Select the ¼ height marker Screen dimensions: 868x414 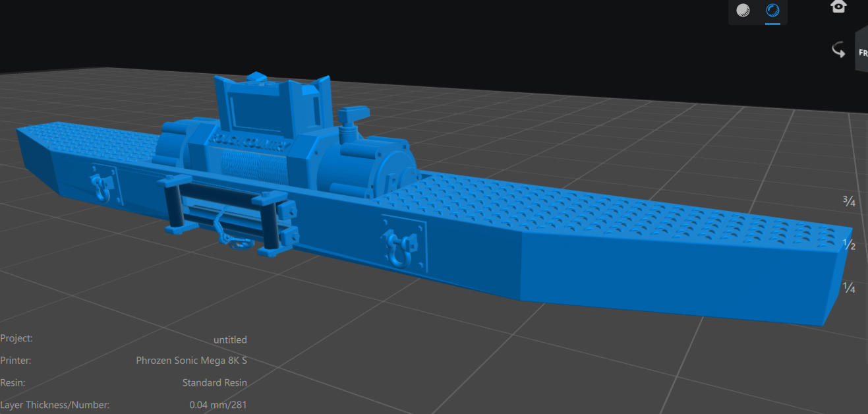[x=849, y=287]
